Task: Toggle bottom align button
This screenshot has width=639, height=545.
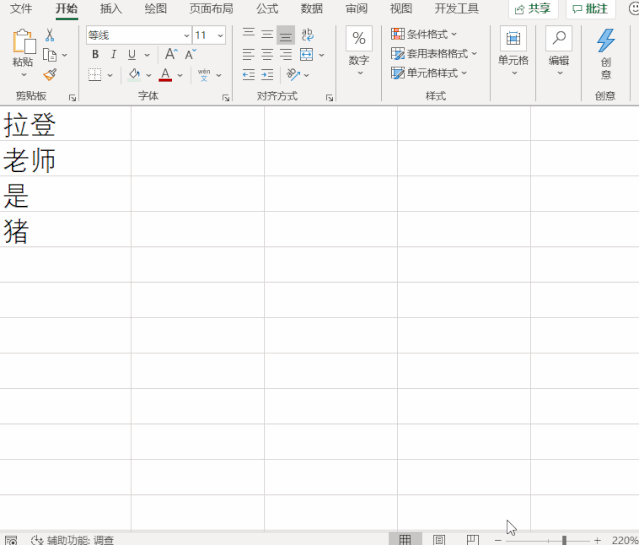Action: click(x=286, y=35)
